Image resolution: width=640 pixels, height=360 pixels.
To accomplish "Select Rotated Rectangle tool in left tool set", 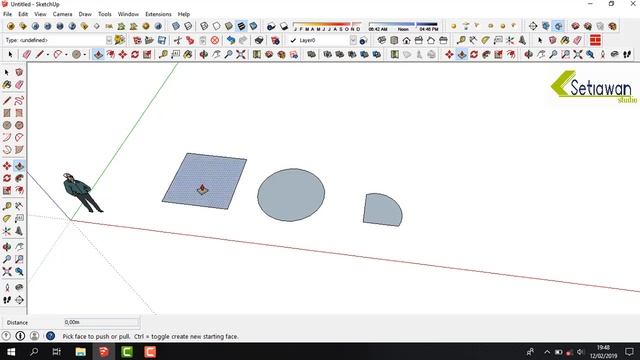I will tap(19, 113).
